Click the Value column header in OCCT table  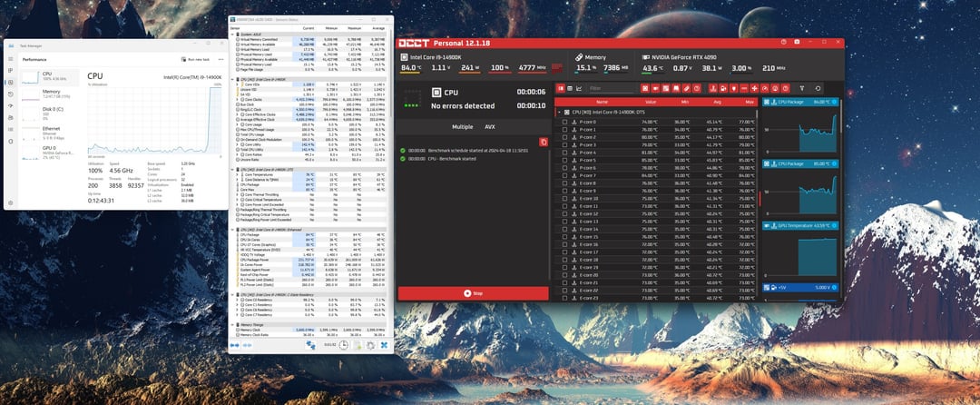tap(651, 102)
